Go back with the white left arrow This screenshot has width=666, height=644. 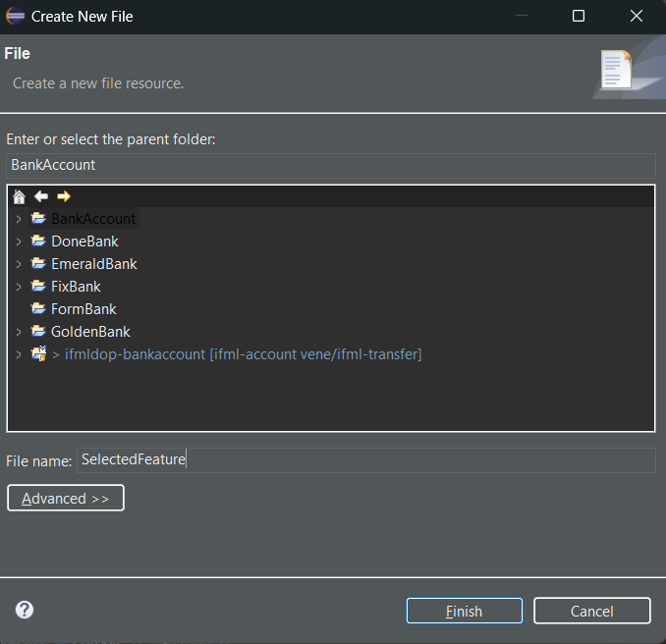point(41,196)
